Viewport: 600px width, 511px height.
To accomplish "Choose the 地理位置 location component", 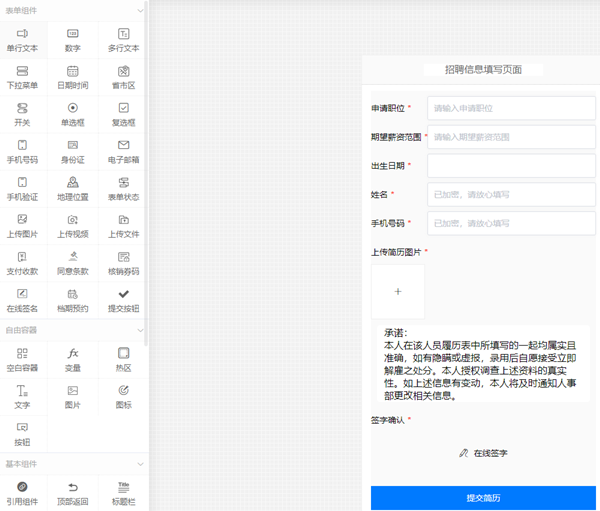I will tap(73, 189).
